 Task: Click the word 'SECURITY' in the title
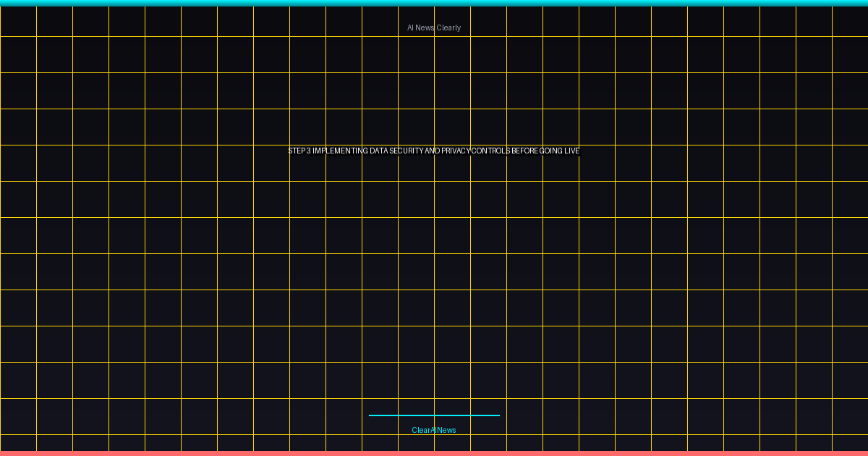[407, 151]
